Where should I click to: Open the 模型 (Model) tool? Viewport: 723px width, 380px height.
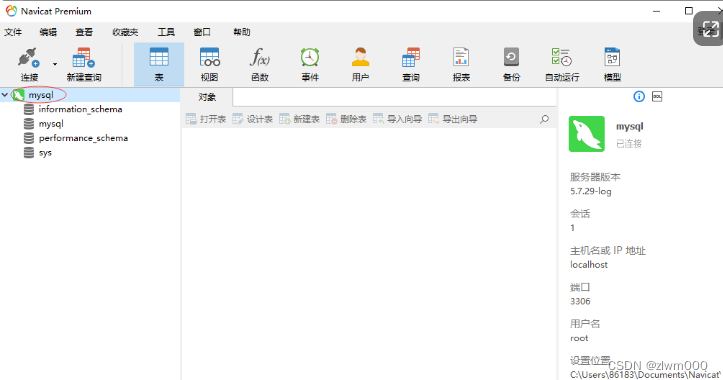(x=612, y=65)
